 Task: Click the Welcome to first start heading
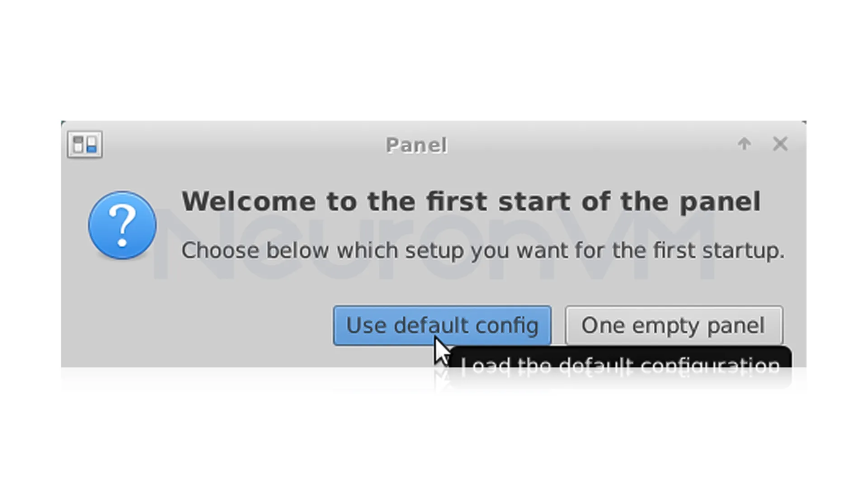[471, 202]
